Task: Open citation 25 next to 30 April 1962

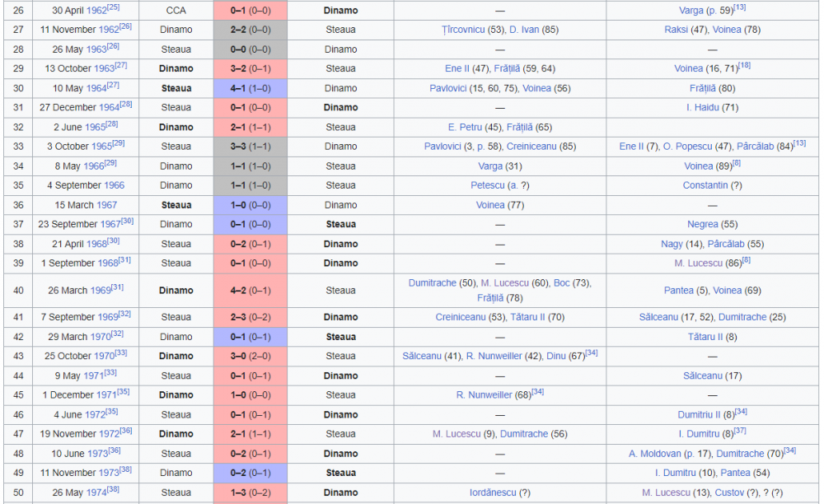Action: coord(113,7)
